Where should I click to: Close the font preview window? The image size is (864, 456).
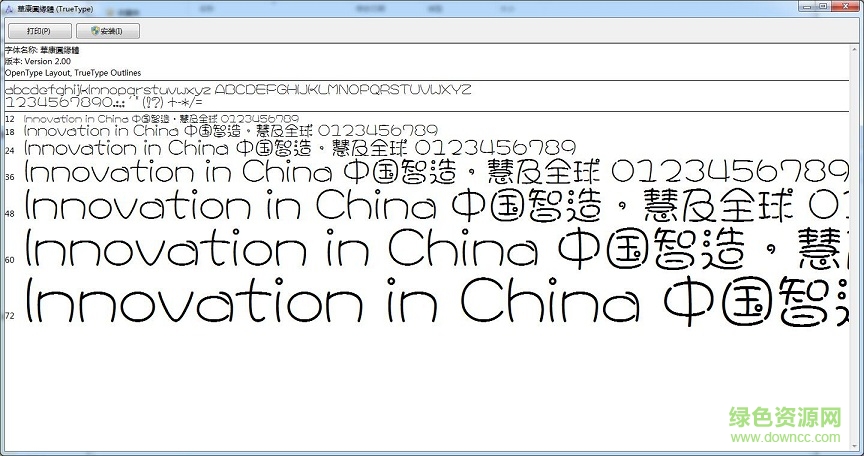tap(844, 6)
